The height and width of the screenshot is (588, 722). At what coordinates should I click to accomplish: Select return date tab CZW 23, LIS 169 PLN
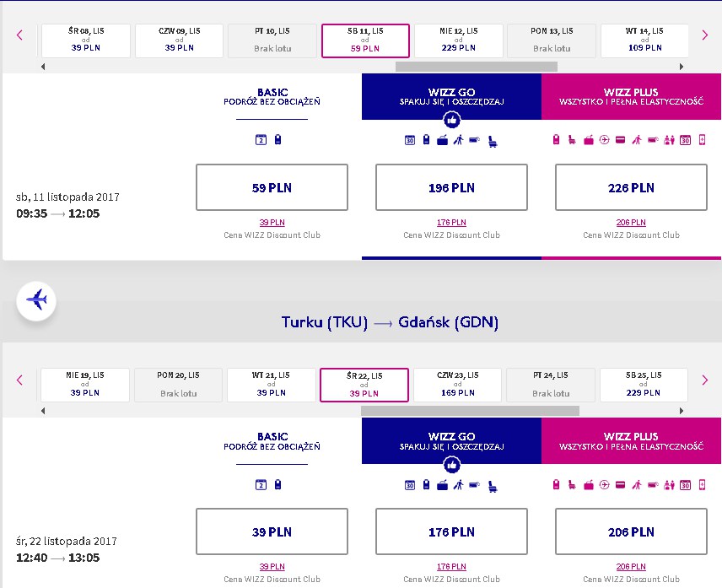point(458,385)
